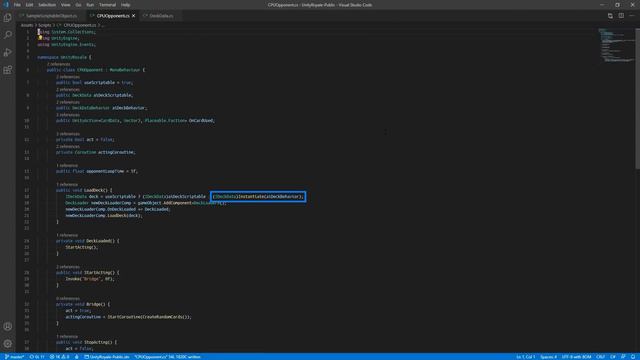
Task: Click the references CodeLens above LoadDeck()
Action: [67, 184]
